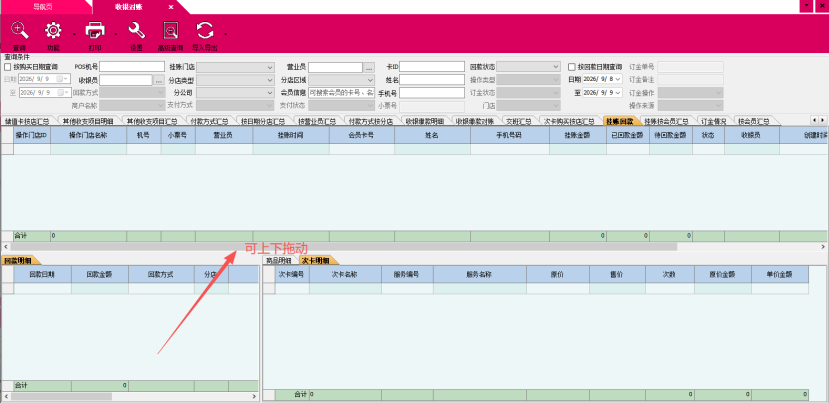
Task: Switch to the 按会员汇总 tab
Action: coord(753,121)
